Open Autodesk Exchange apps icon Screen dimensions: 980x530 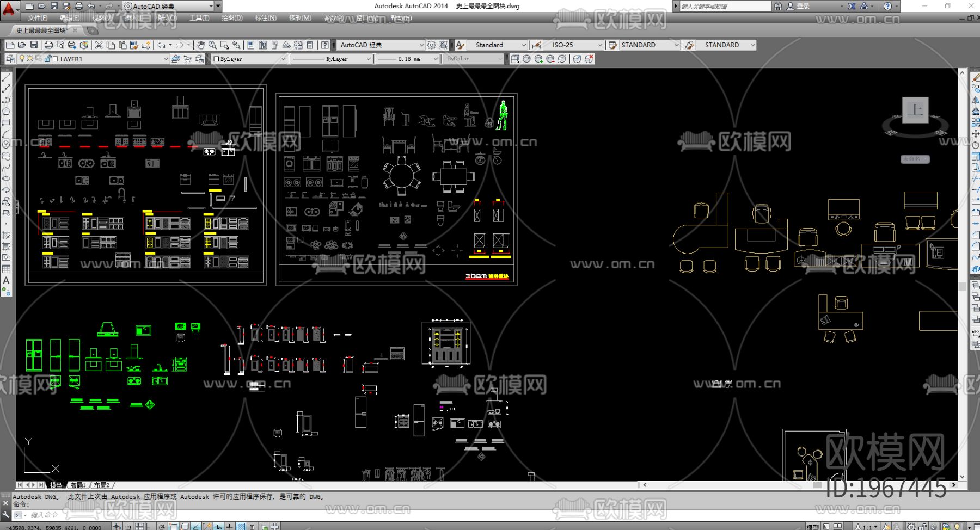pyautogui.click(x=852, y=6)
